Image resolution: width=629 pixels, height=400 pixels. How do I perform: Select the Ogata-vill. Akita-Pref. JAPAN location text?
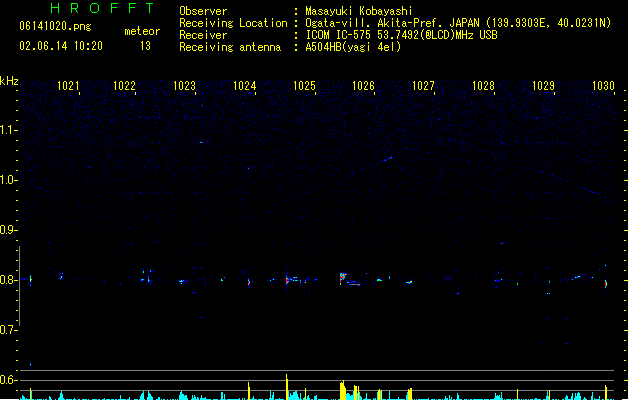pos(458,23)
